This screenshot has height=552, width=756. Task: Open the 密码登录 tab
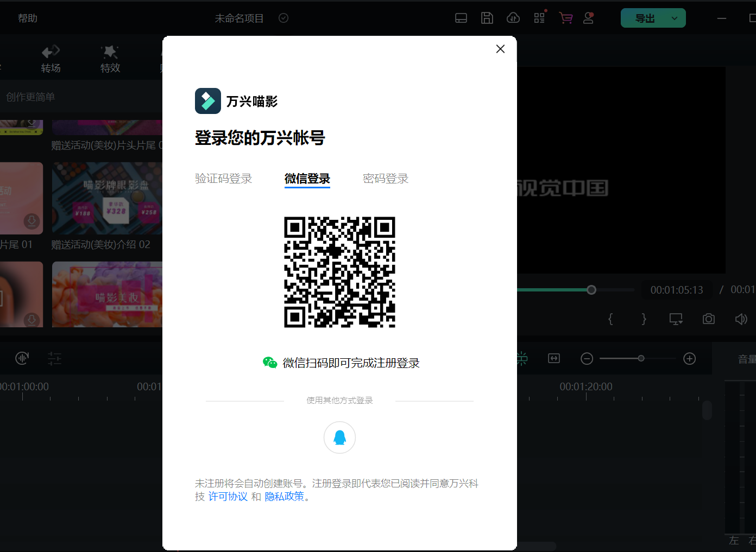coord(386,179)
